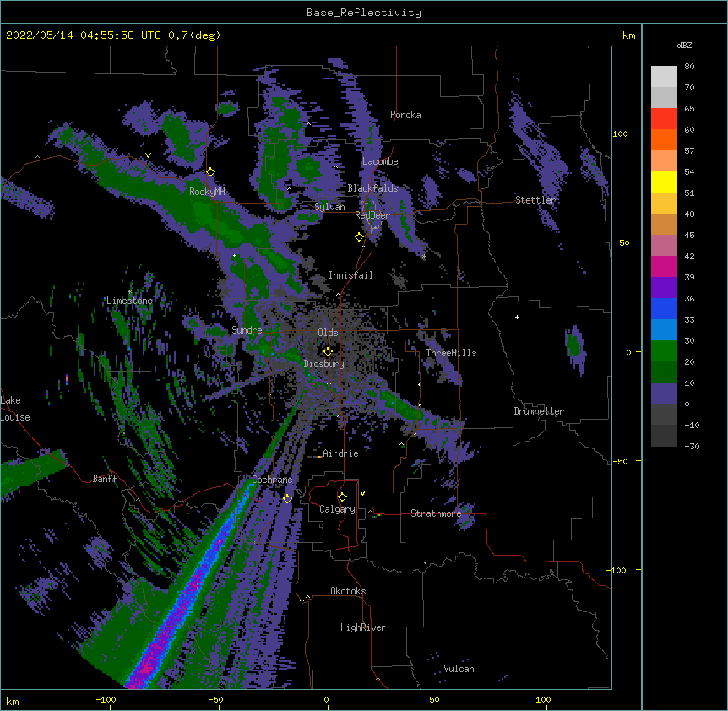Select the ThreeHills label
This screenshot has width=728, height=711.
tap(451, 353)
